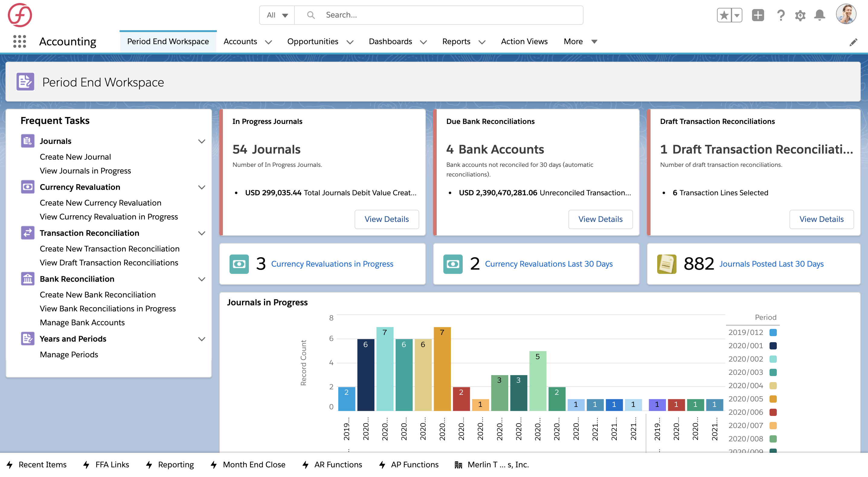Expand the Reports tab chevron
Image resolution: width=868 pixels, height=477 pixels.
tap(482, 42)
